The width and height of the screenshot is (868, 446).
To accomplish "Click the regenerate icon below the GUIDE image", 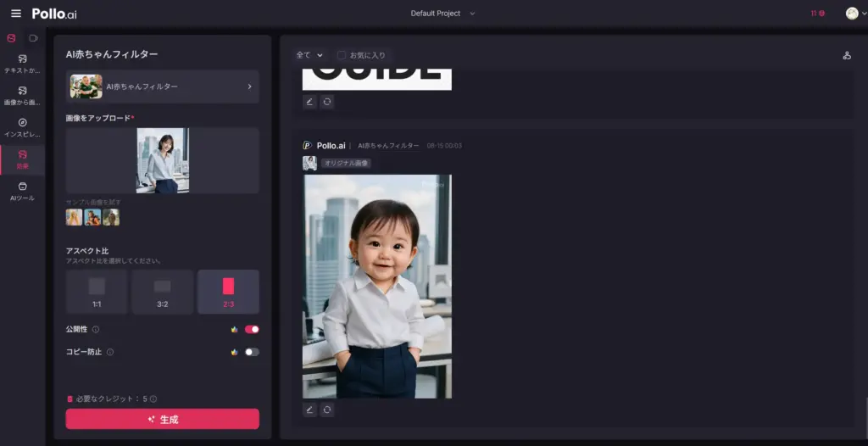I will click(327, 102).
